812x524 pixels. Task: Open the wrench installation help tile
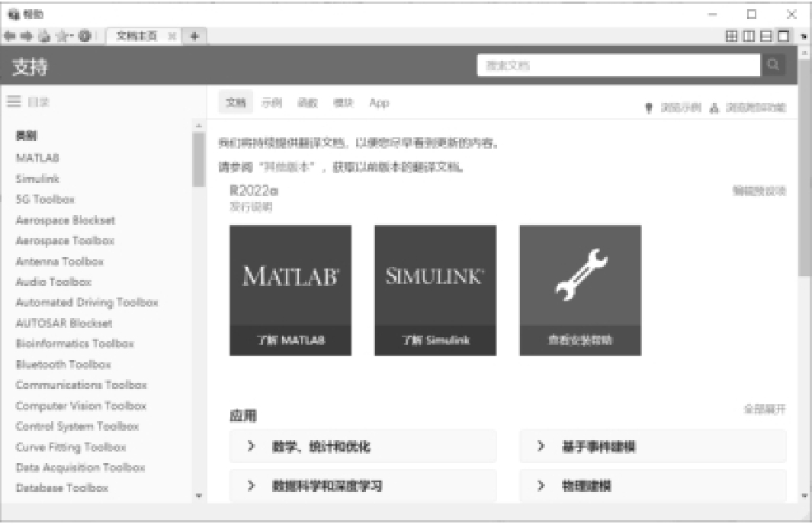[579, 290]
